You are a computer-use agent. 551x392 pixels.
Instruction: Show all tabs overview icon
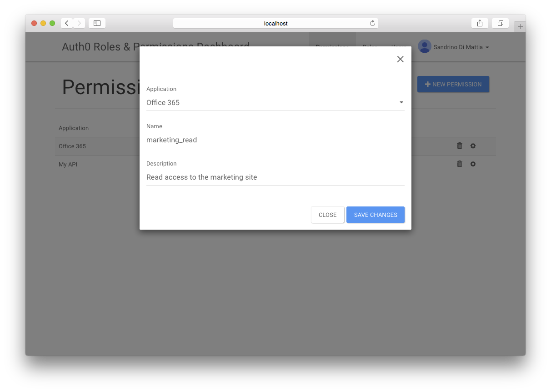point(500,23)
